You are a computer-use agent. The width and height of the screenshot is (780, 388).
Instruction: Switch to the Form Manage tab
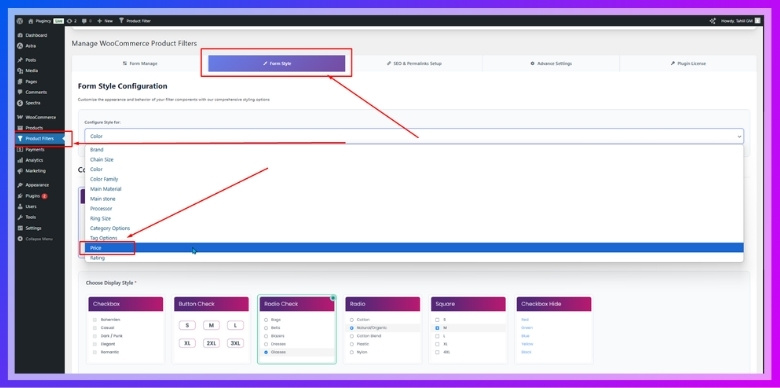(140, 64)
